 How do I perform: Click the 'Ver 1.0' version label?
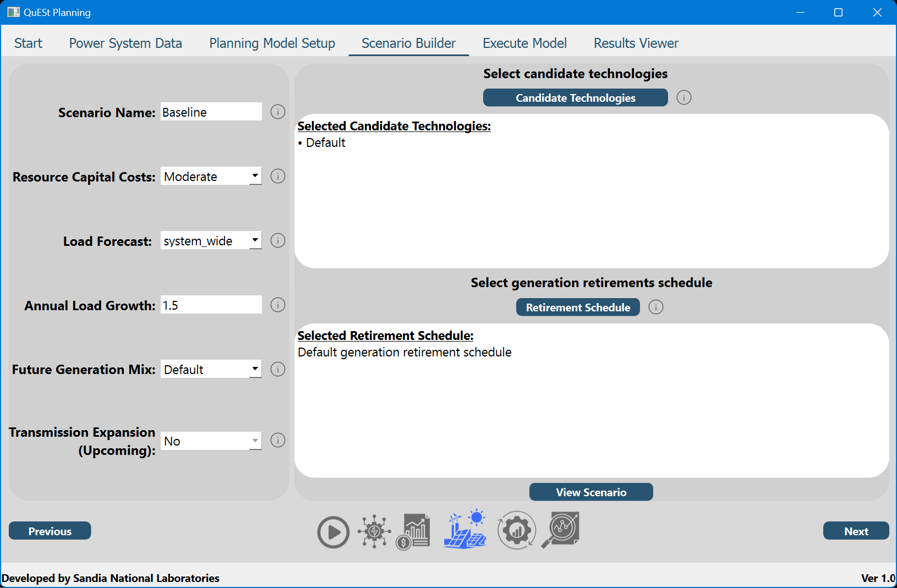tap(878, 578)
